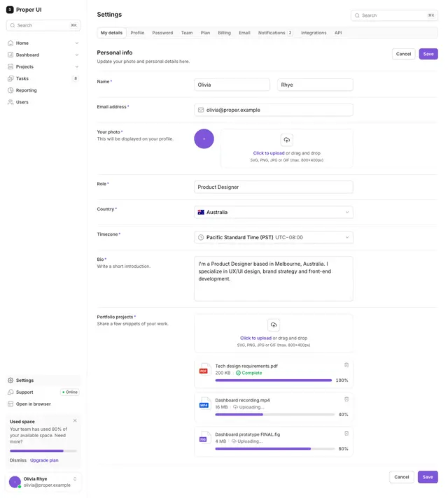448x498 pixels.
Task: Click to upload link for your photo
Action: point(269,153)
